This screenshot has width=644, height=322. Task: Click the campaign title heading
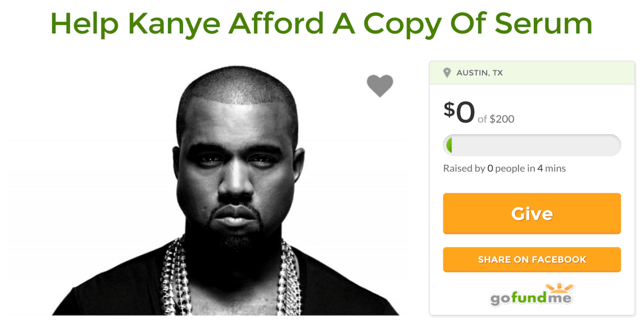321,23
